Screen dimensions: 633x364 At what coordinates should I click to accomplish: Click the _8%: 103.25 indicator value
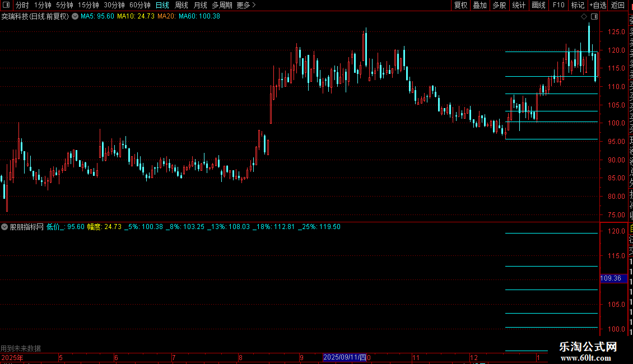pyautogui.click(x=185, y=227)
